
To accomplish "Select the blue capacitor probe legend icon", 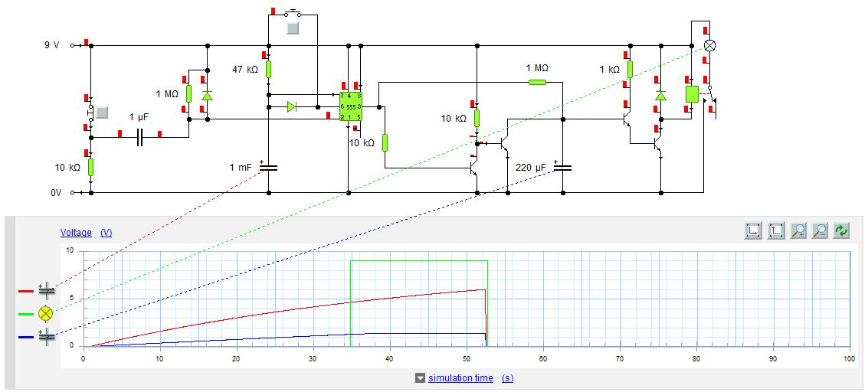I will pyautogui.click(x=46, y=336).
